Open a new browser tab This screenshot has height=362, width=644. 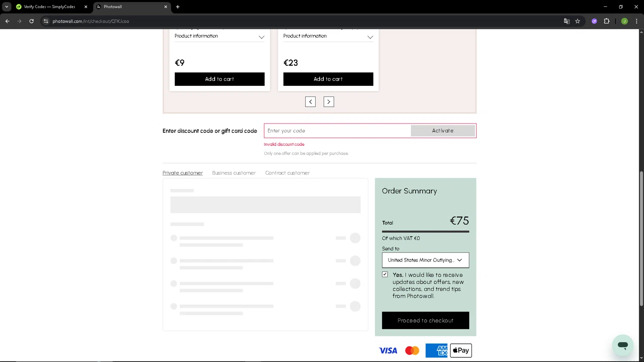(x=178, y=6)
